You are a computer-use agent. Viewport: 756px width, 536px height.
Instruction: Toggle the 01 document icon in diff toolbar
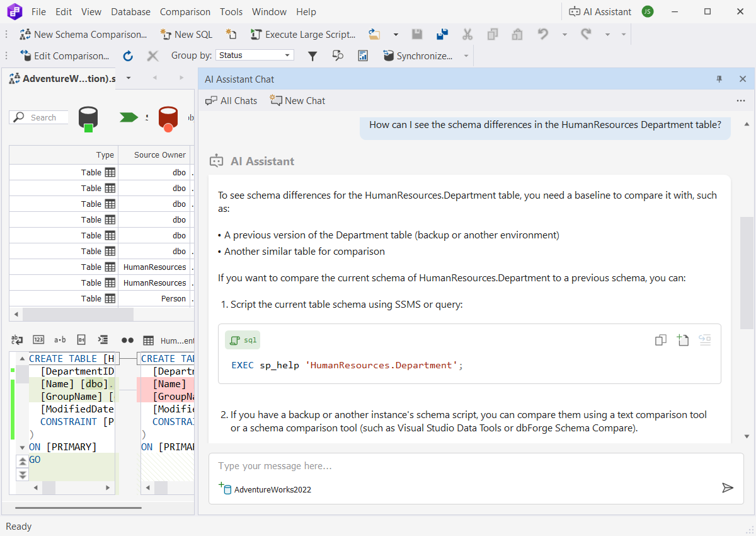click(81, 339)
